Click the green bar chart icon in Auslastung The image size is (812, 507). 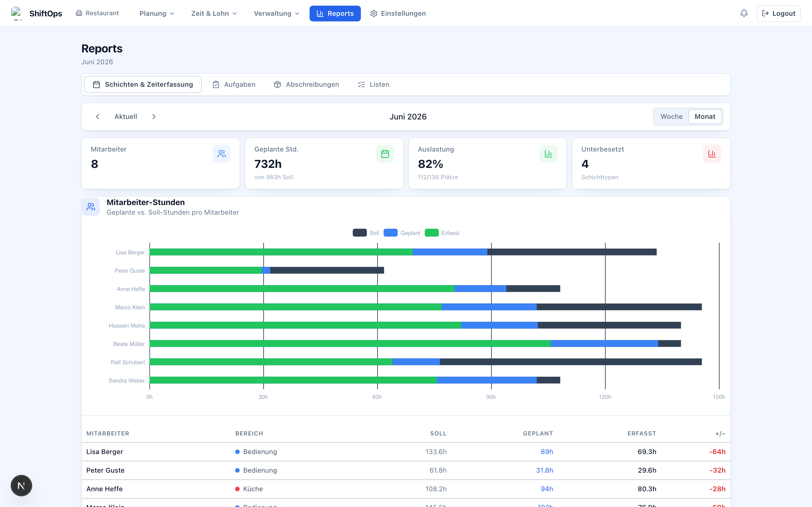pos(548,154)
